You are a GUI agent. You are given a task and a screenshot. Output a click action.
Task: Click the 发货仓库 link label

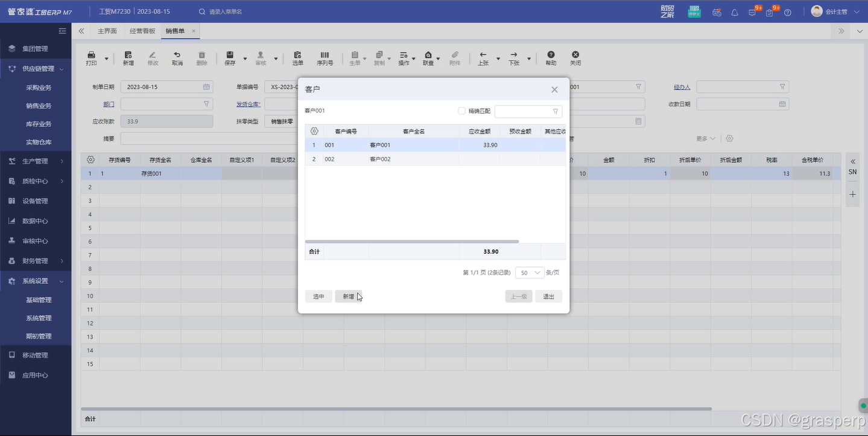248,104
